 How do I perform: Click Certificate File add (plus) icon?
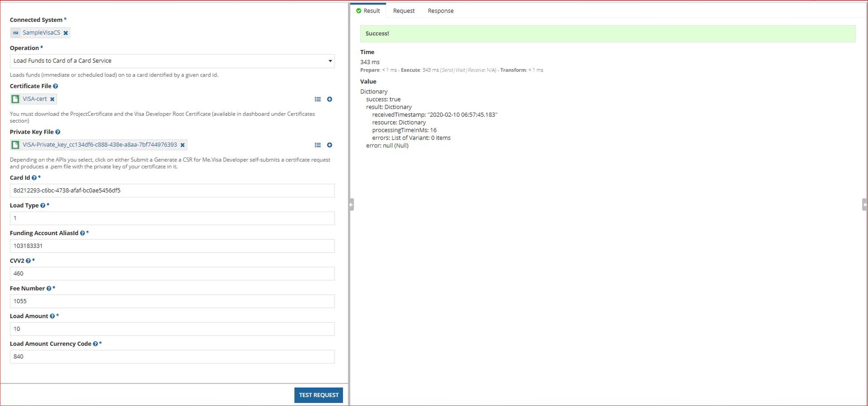point(330,99)
